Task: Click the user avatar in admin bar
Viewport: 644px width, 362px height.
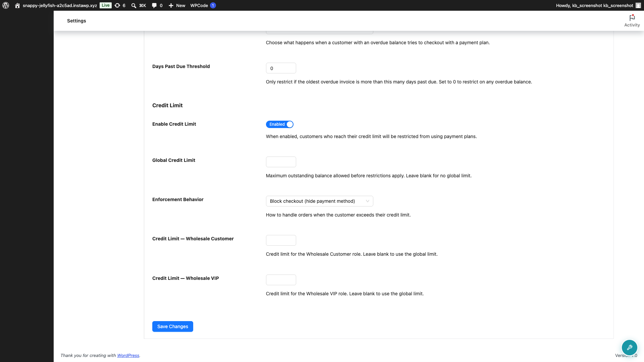Action: 638,5
